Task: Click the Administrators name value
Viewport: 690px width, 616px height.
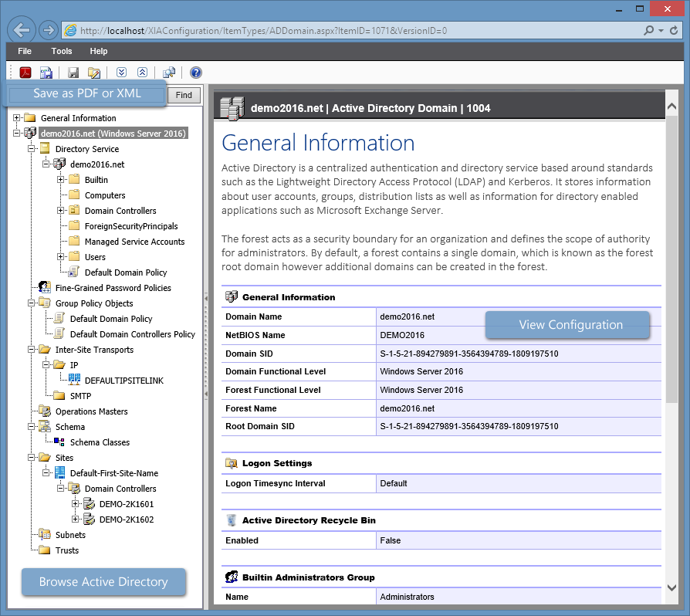Action: click(407, 597)
